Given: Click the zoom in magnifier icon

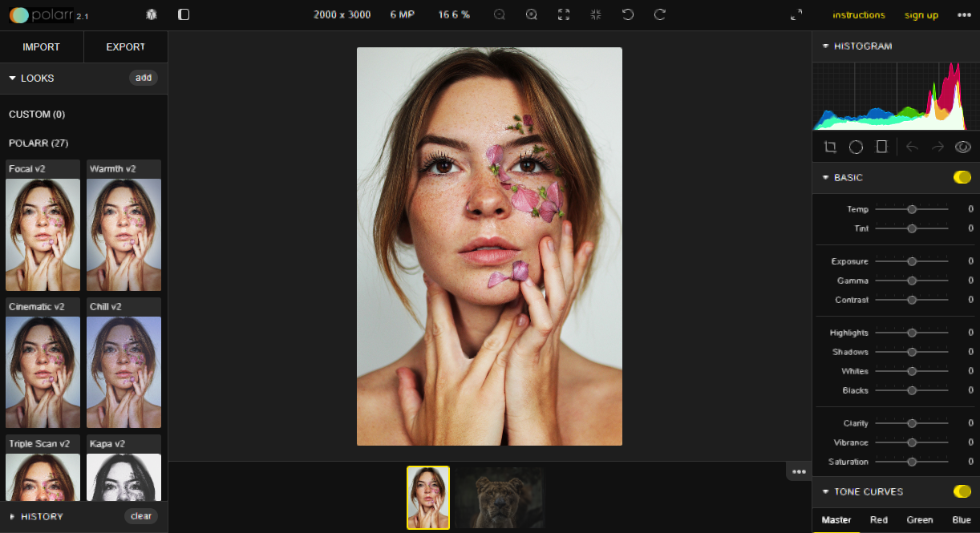Looking at the screenshot, I should pos(532,14).
